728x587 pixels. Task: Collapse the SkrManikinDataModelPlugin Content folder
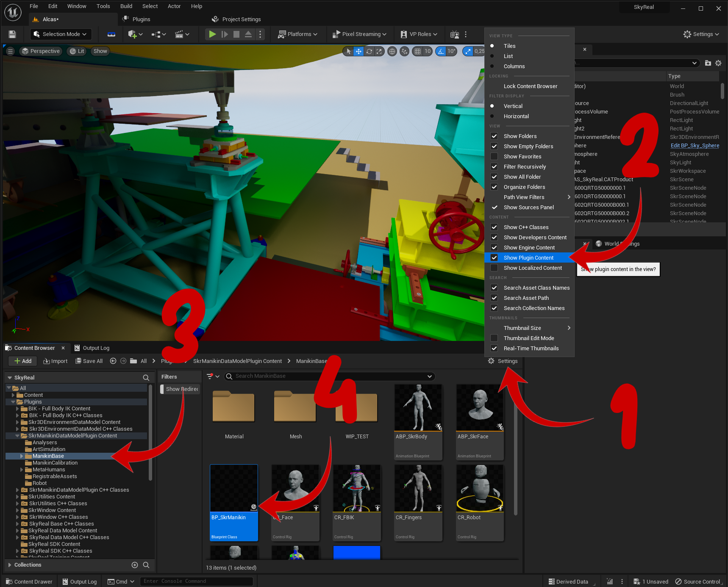[17, 435]
